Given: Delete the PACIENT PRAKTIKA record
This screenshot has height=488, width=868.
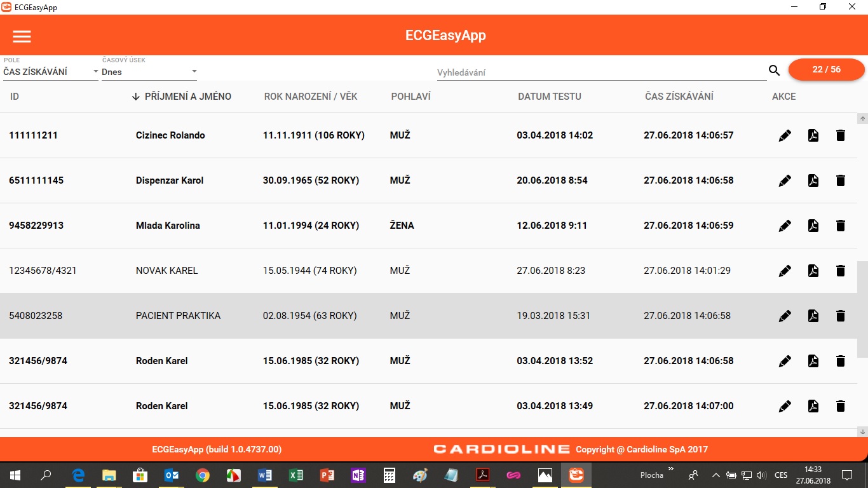Looking at the screenshot, I should pos(841,316).
